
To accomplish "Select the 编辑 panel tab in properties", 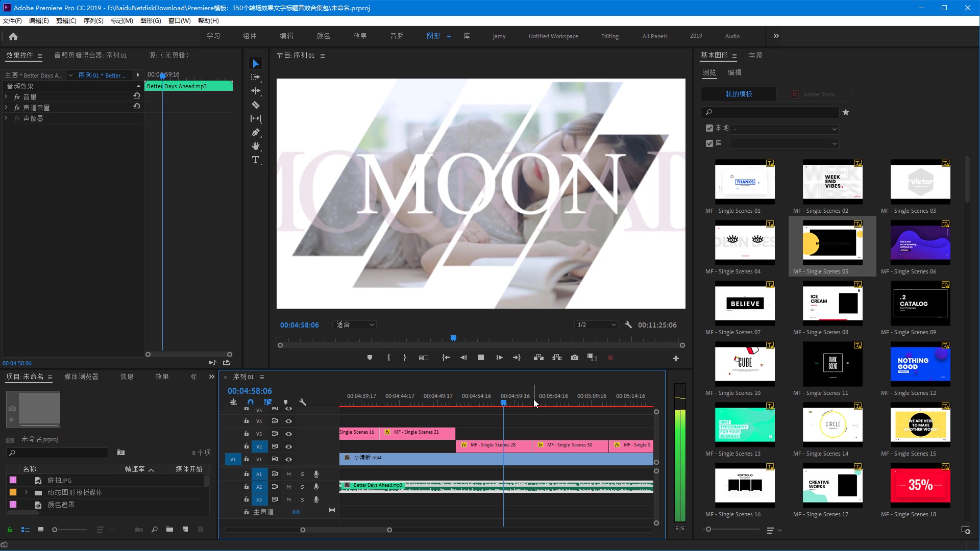I will click(x=735, y=72).
